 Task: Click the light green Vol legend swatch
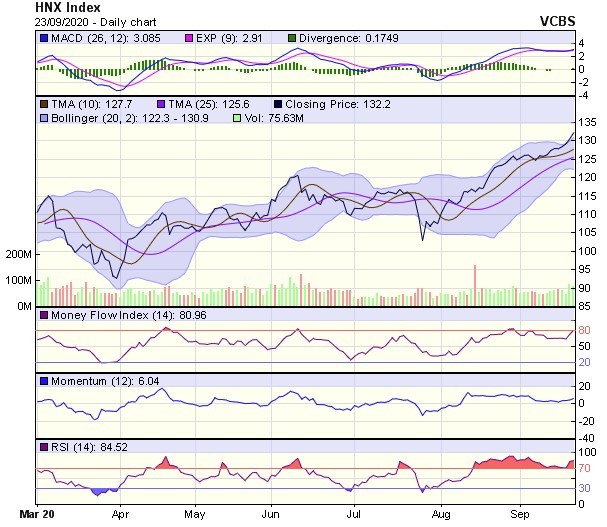coord(236,118)
